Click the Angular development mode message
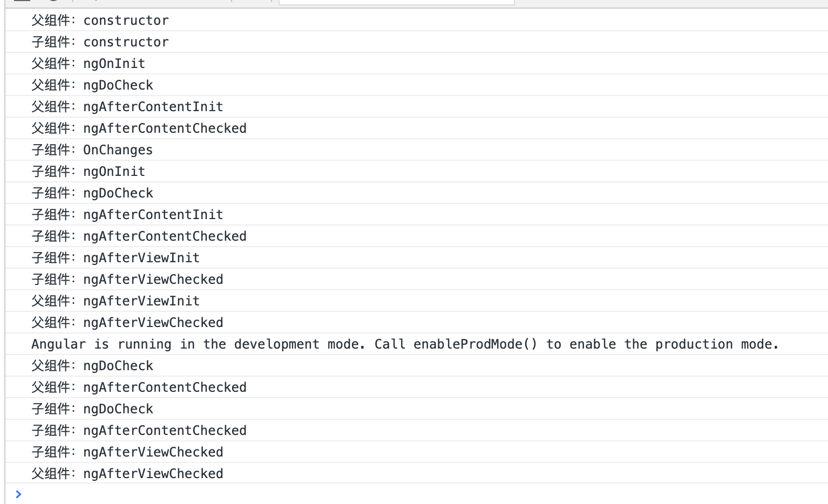828x504 pixels. click(405, 344)
